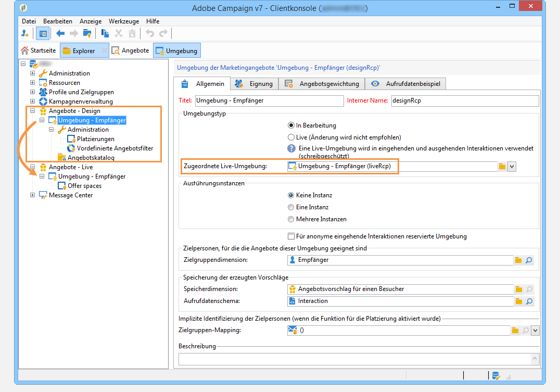Collapse the Angebote - Design node

[x=32, y=111]
